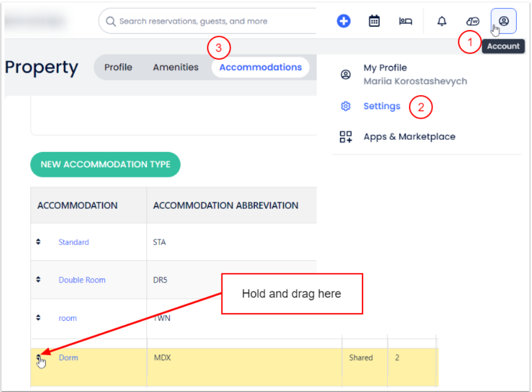Click the search reservations input field
Image resolution: width=532 pixels, height=392 pixels.
208,21
